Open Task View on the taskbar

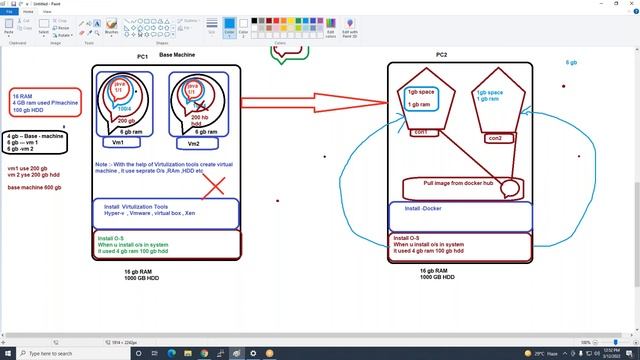click(155, 353)
